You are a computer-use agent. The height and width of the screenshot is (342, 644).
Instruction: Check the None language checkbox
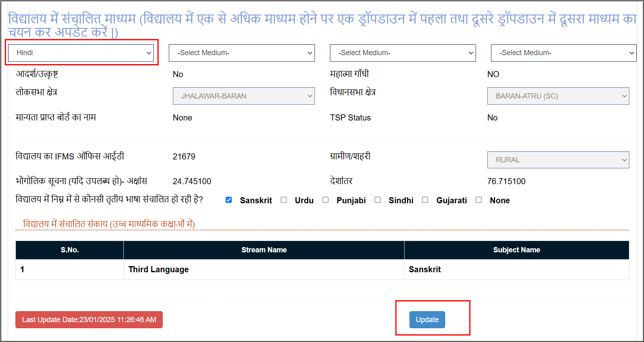tap(479, 200)
